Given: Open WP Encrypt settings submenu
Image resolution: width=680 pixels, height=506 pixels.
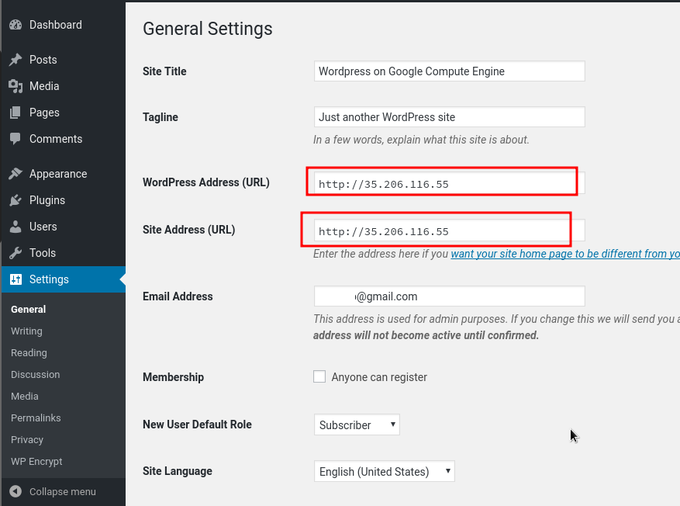Looking at the screenshot, I should pos(36,461).
